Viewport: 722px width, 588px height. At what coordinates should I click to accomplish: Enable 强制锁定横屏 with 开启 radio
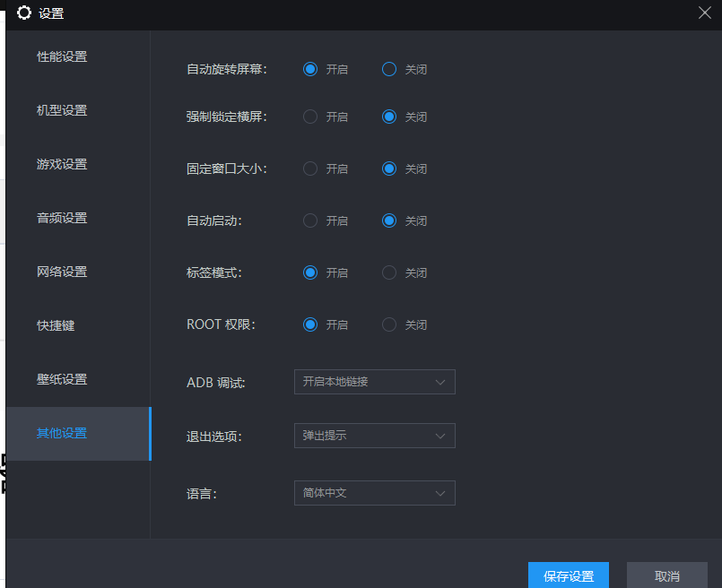point(310,117)
